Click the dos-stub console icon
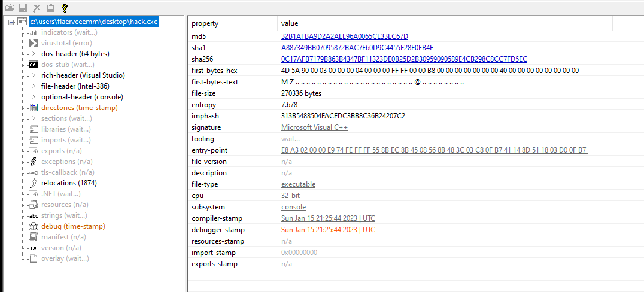Viewport: 644px width, 292px height. click(x=34, y=65)
